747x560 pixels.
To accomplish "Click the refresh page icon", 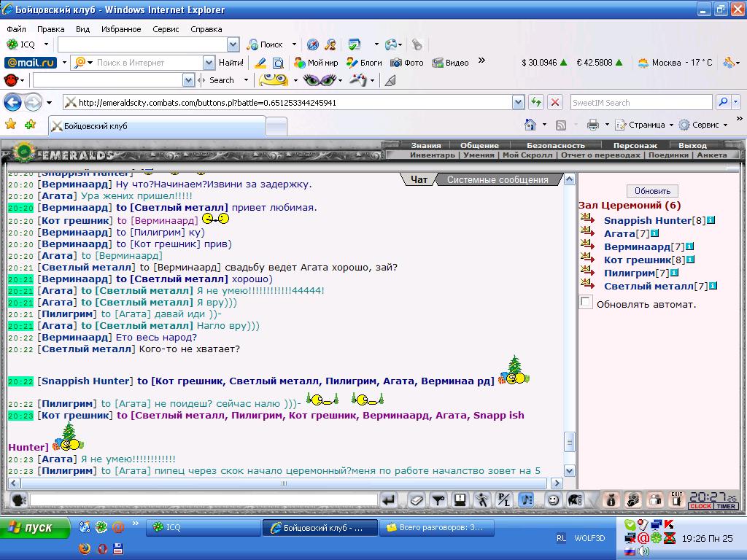I will coord(536,102).
